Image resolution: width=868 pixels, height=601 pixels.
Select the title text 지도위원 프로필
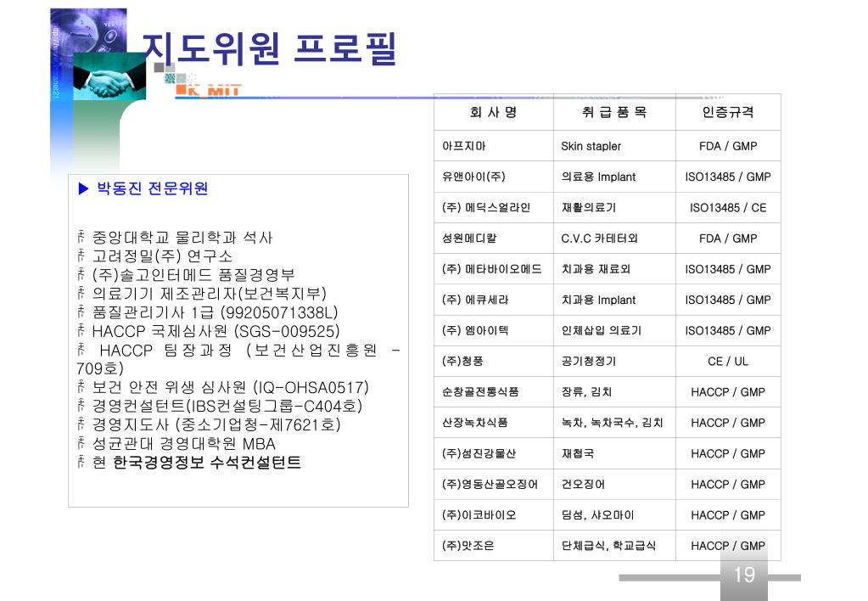point(270,48)
